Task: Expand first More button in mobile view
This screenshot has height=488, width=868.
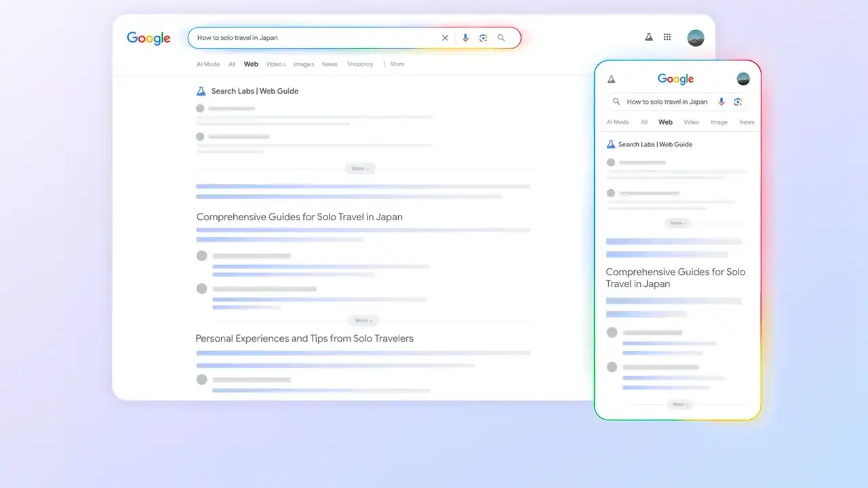Action: [677, 223]
